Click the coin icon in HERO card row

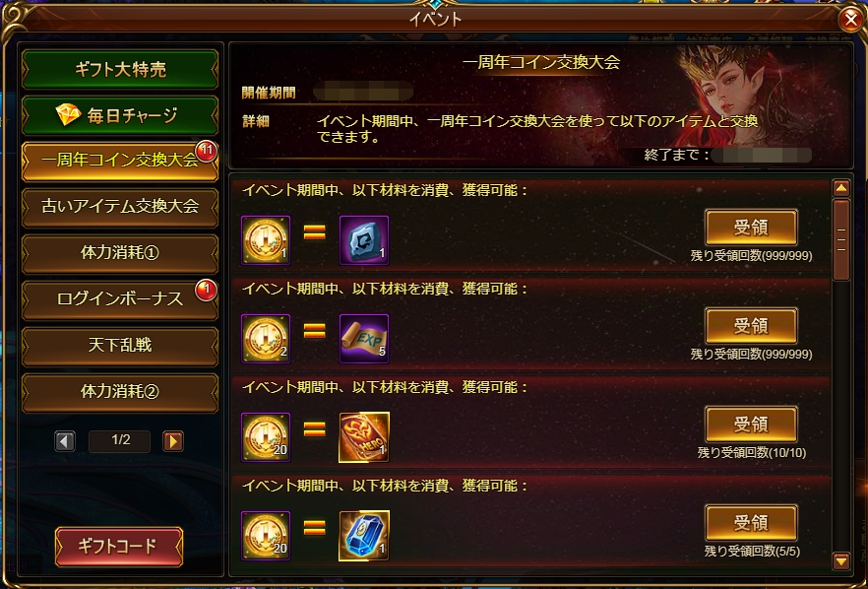(266, 437)
